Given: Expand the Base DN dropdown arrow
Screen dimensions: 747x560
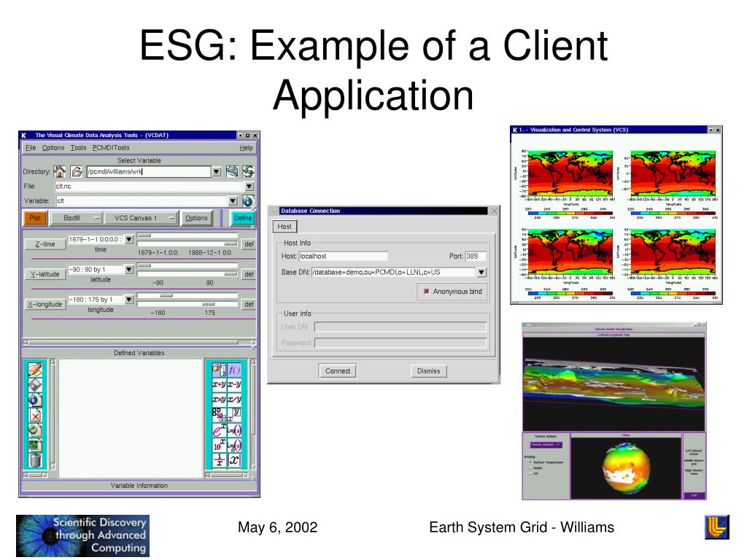Looking at the screenshot, I should [481, 273].
